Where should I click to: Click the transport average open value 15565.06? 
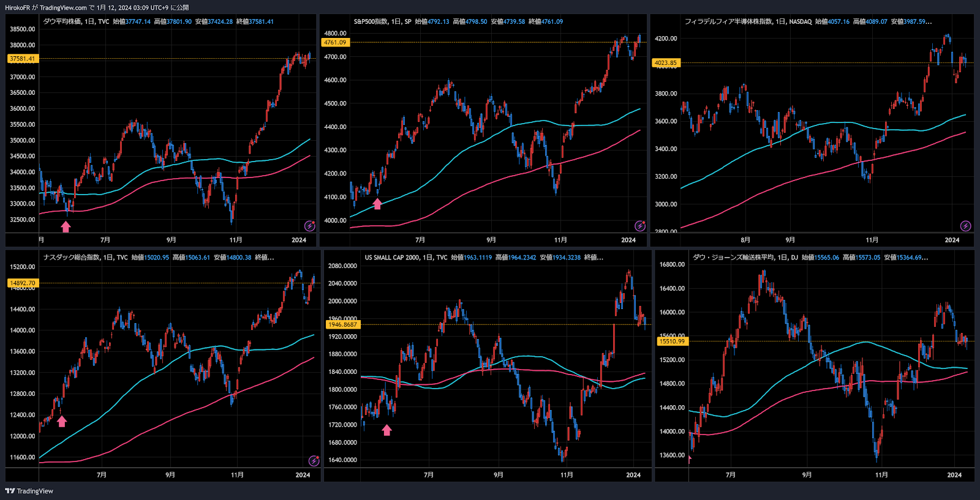click(826, 257)
